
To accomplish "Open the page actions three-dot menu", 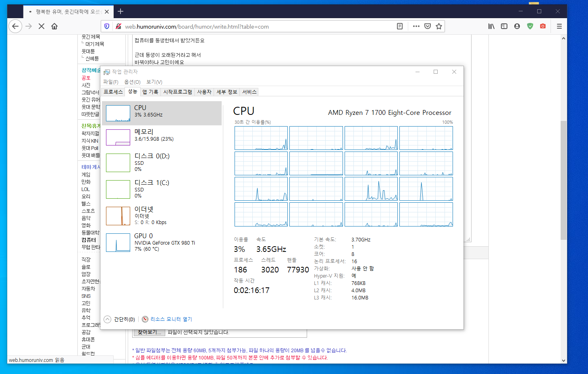I will tap(416, 27).
